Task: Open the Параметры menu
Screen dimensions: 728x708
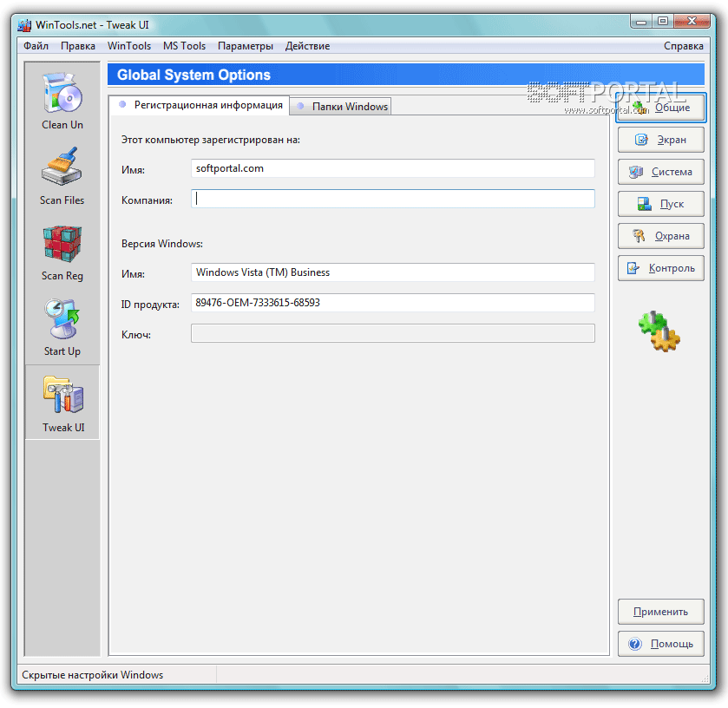Action: pos(246,46)
